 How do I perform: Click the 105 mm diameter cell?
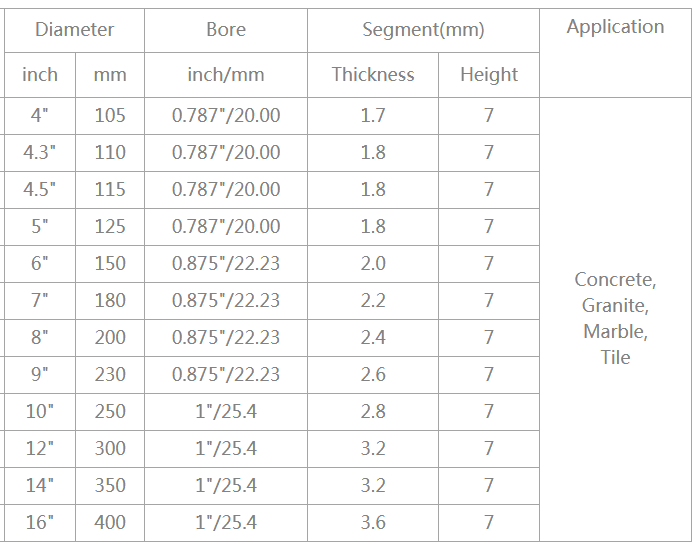pyautogui.click(x=110, y=116)
